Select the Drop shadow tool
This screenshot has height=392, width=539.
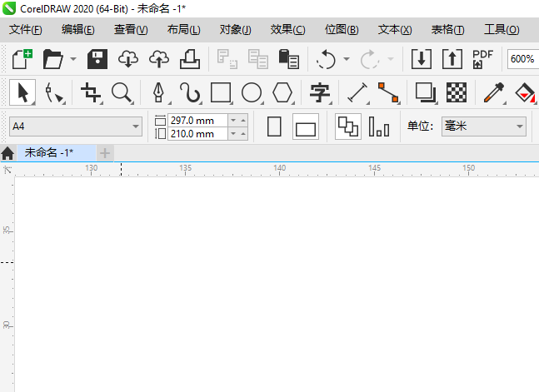click(x=426, y=92)
